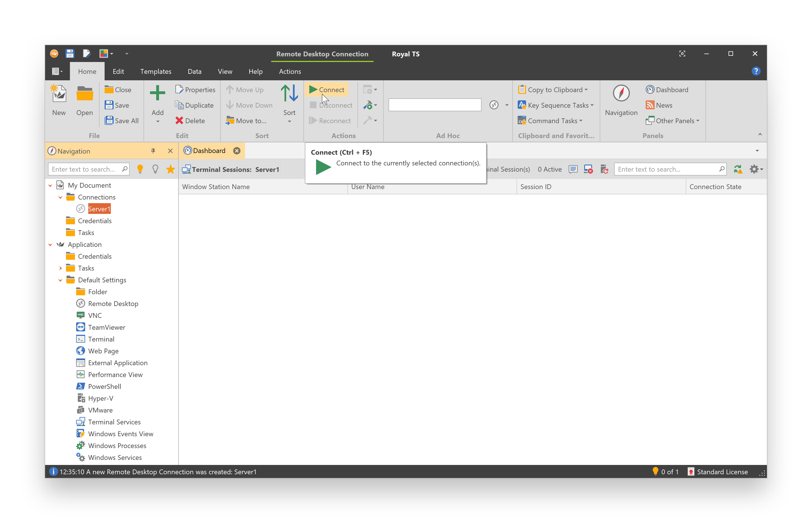The height and width of the screenshot is (523, 812).
Task: Collapse the ribbon with the arrow
Action: [760, 134]
